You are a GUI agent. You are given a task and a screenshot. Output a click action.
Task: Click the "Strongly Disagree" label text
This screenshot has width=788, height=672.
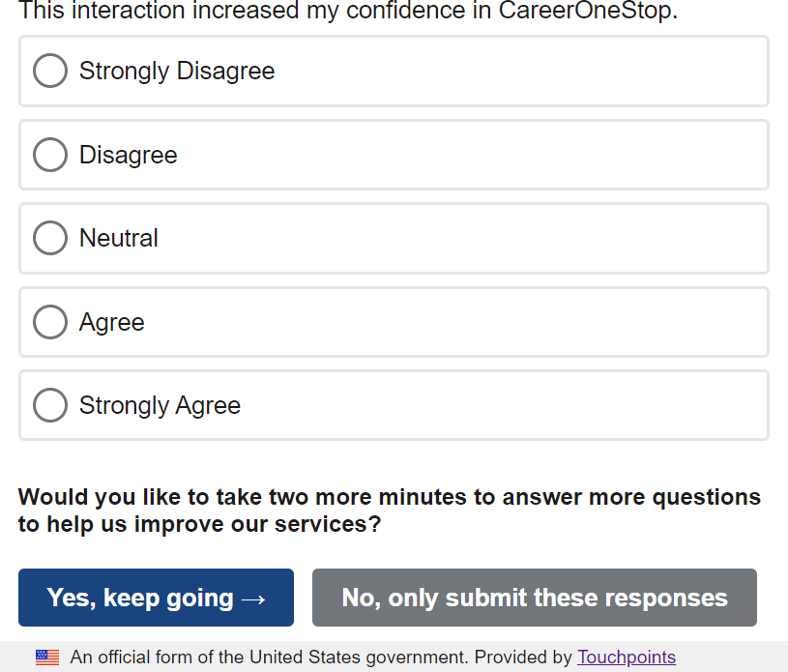click(177, 71)
